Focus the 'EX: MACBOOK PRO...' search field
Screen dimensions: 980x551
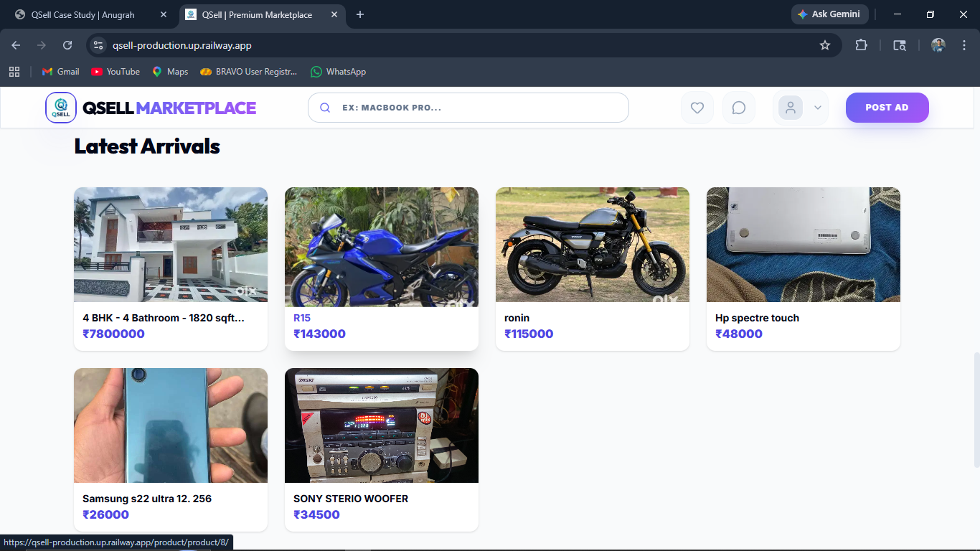[468, 108]
